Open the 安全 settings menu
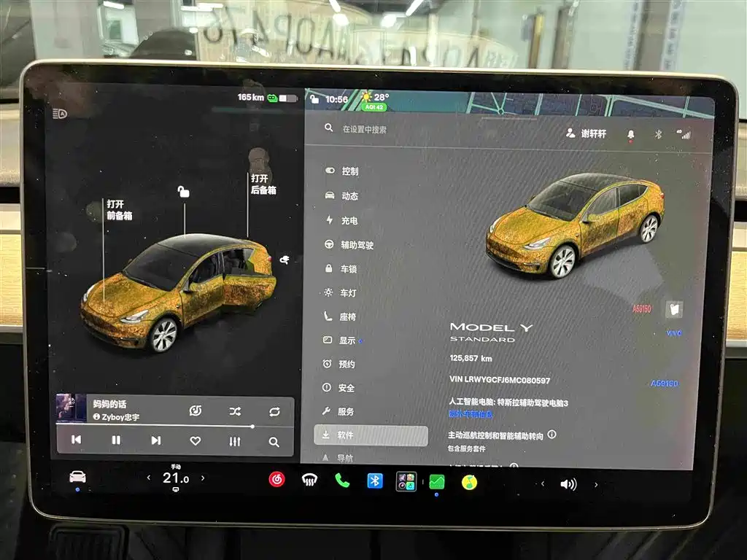This screenshot has height=560, width=747. point(338,388)
